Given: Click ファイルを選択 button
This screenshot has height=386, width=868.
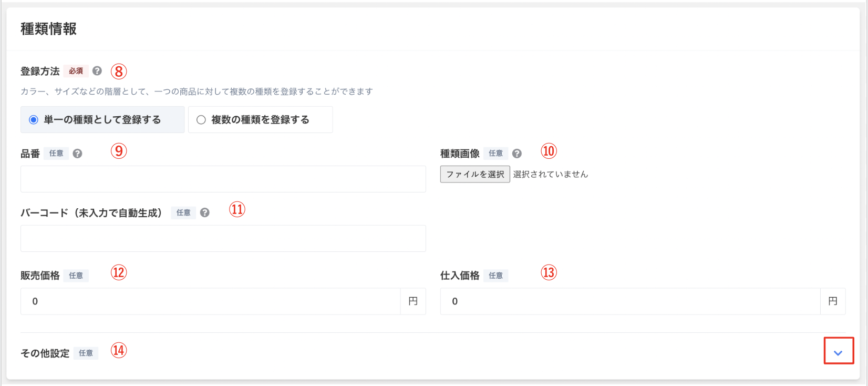Looking at the screenshot, I should [x=475, y=174].
